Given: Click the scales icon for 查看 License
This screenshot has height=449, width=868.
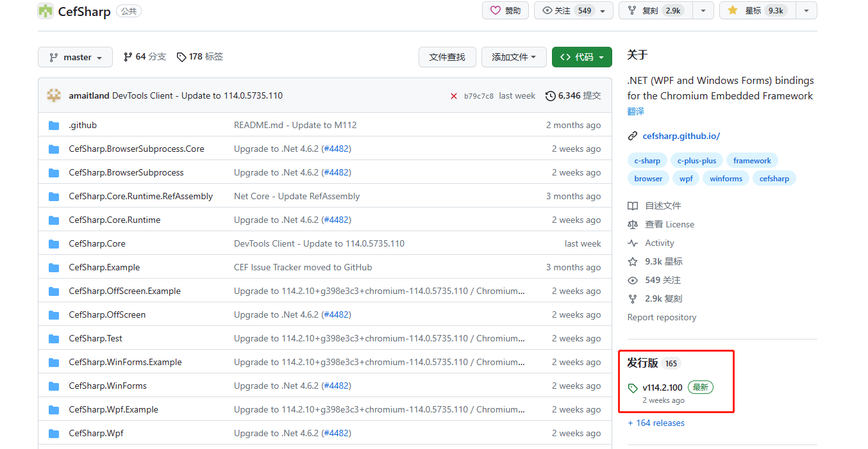Looking at the screenshot, I should click(x=633, y=225).
